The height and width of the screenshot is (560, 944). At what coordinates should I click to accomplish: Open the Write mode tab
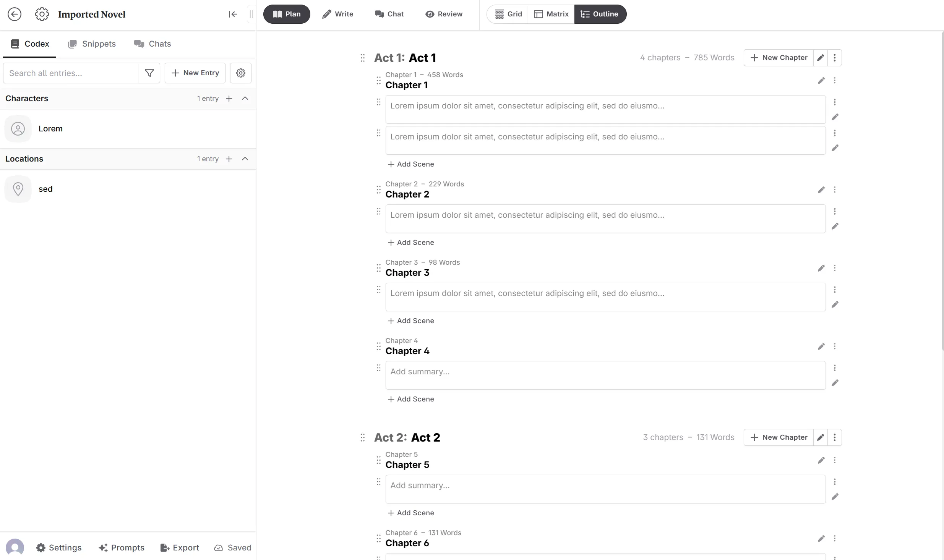coord(337,14)
